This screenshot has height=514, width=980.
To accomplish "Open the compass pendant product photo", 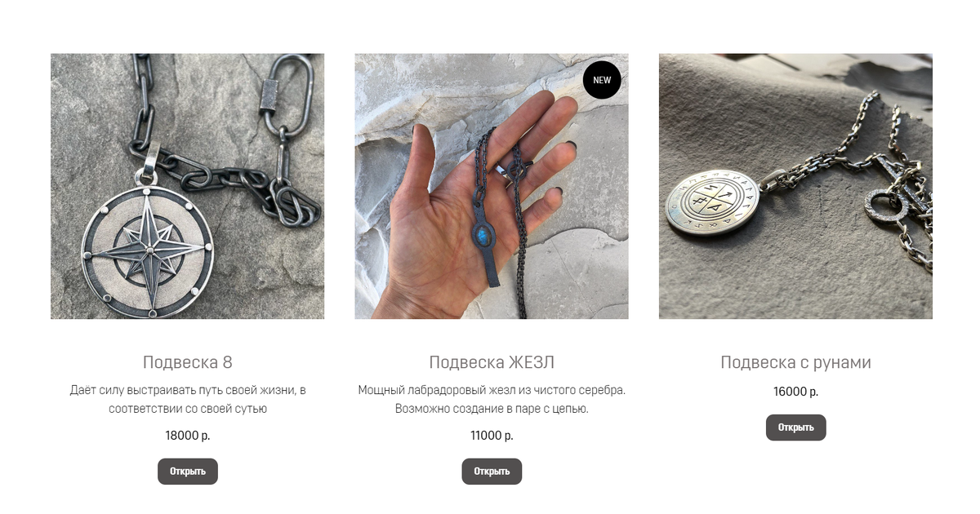I will click(x=188, y=186).
